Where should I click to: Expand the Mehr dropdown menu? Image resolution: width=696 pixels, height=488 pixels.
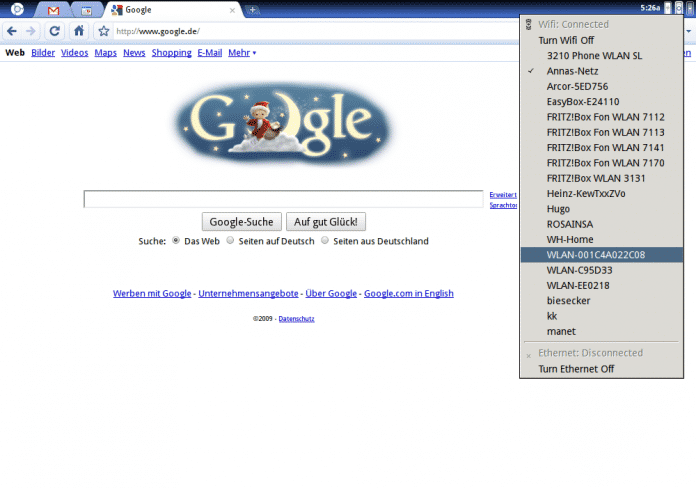[241, 52]
